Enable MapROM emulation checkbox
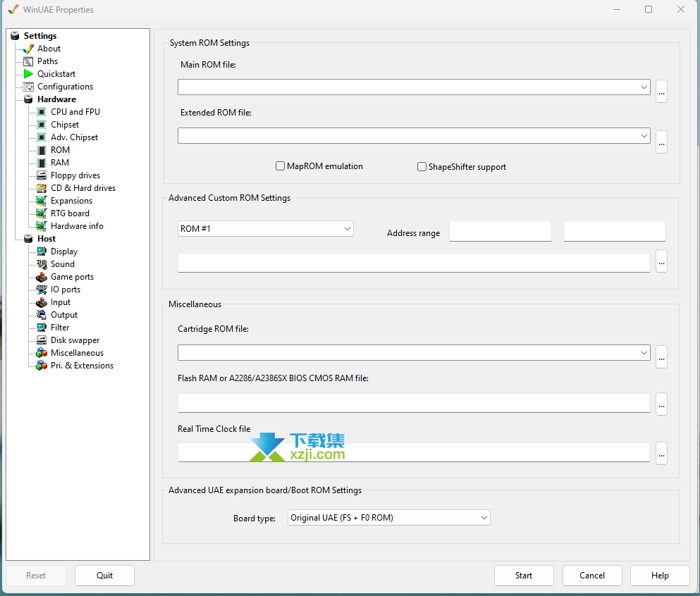 click(280, 166)
